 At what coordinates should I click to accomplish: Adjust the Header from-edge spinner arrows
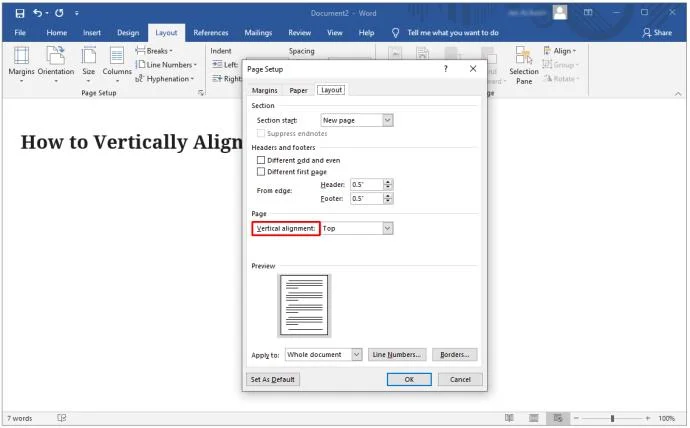click(x=388, y=184)
